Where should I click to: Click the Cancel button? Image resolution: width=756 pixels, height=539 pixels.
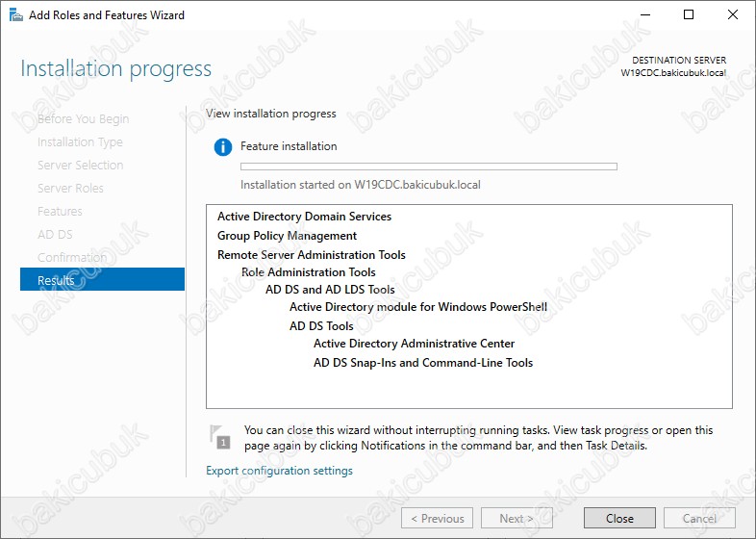coord(699,518)
